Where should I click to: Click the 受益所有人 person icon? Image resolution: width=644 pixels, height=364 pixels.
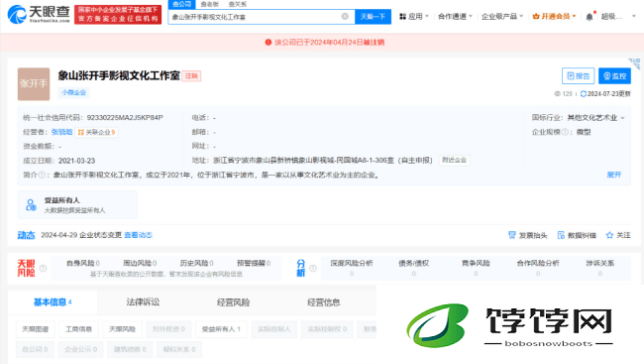pyautogui.click(x=31, y=204)
